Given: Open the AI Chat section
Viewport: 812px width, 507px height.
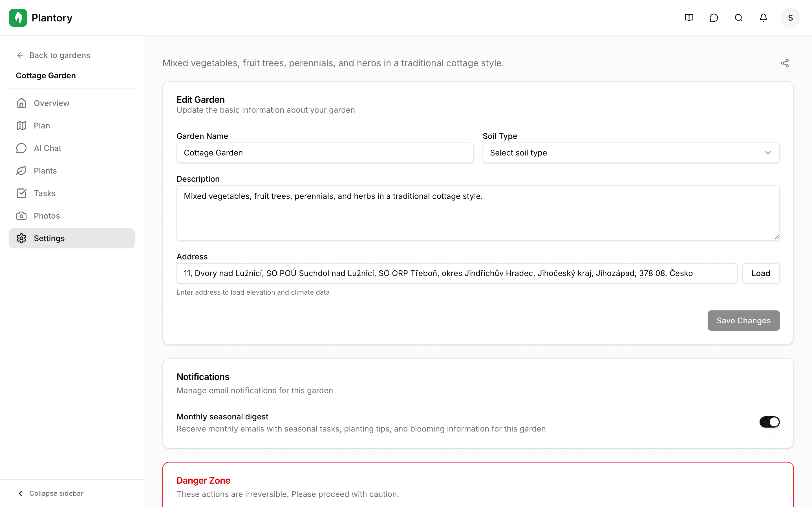Looking at the screenshot, I should pos(47,148).
